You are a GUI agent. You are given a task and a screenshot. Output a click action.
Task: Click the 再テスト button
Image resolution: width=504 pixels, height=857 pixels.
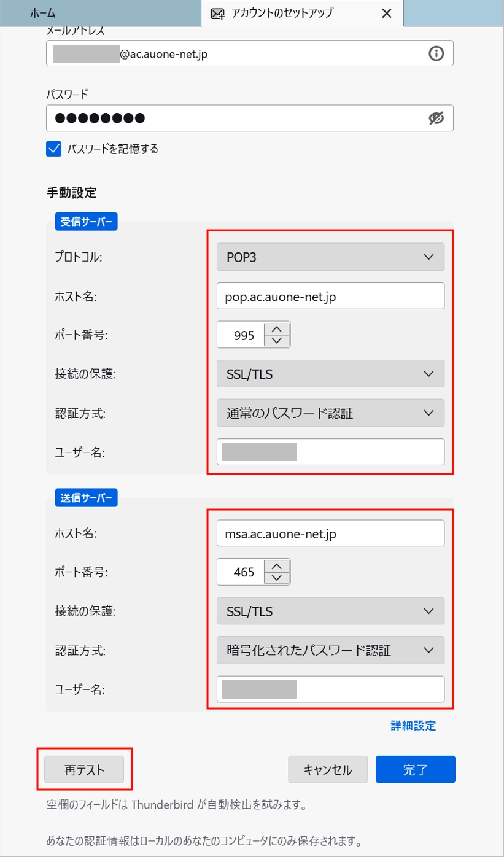pyautogui.click(x=85, y=770)
